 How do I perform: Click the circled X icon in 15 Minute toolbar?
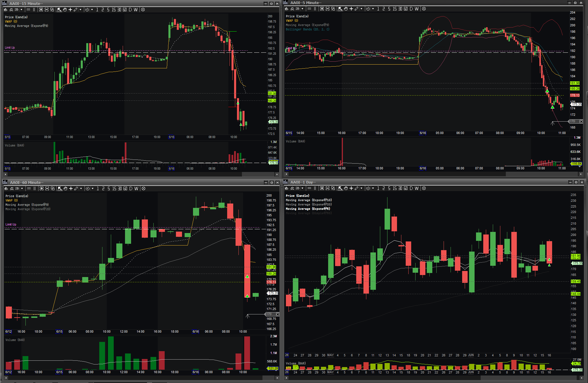click(x=143, y=10)
